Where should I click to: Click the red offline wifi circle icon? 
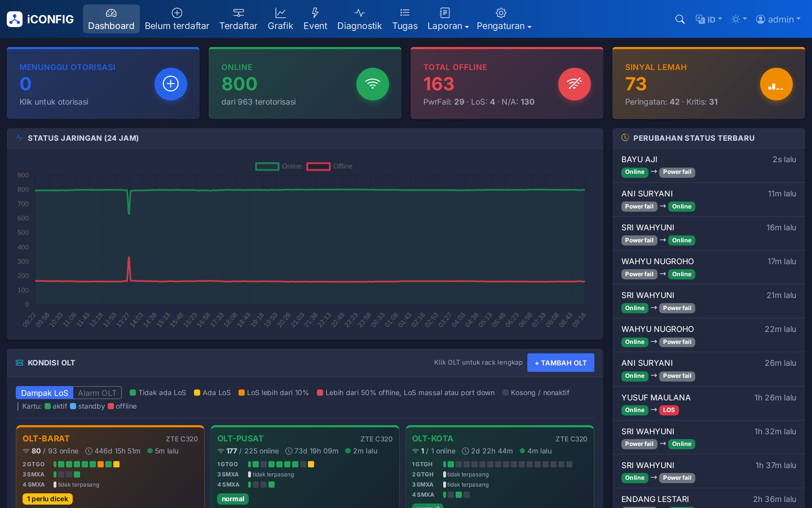[574, 84]
